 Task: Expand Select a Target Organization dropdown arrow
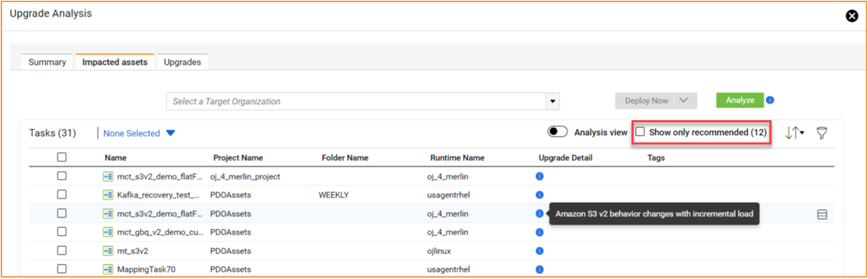pos(553,102)
